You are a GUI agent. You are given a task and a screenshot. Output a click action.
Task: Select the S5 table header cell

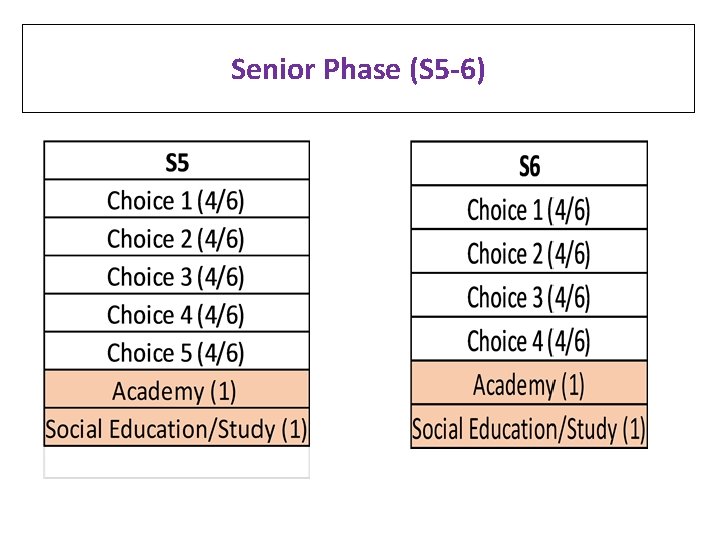pyautogui.click(x=176, y=162)
